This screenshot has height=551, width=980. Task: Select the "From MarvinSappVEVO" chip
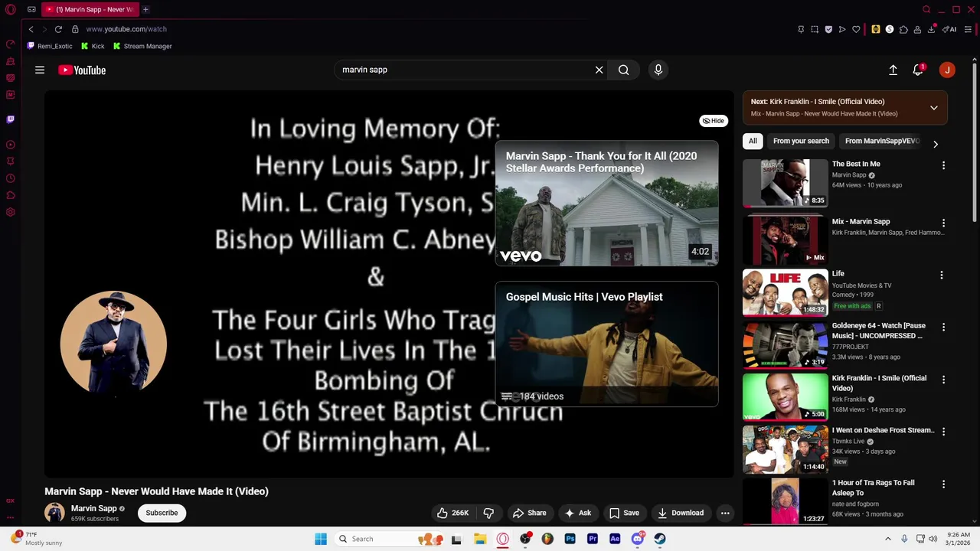881,141
